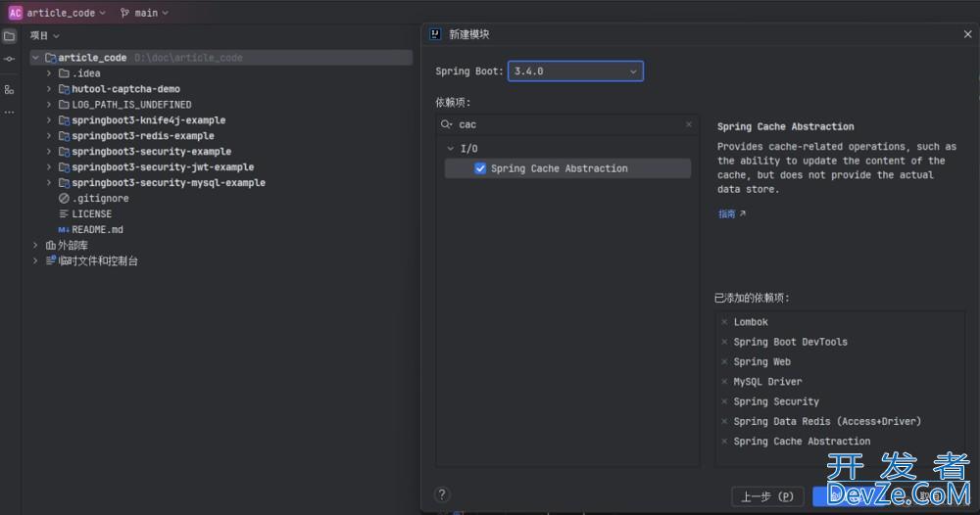The image size is (980, 515).
Task: Remove Spring Security dependency
Action: (724, 401)
